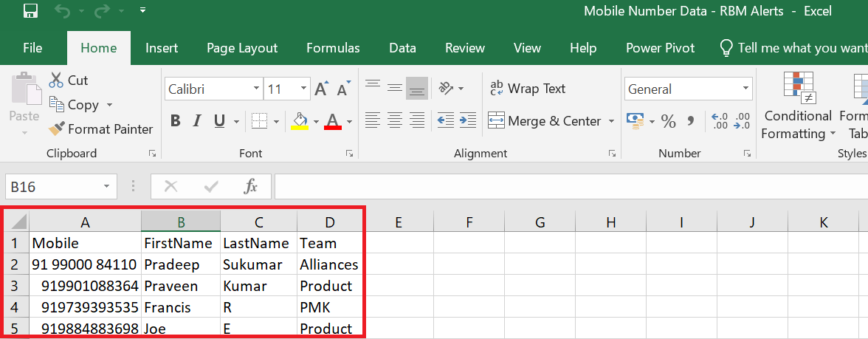Open the Merge & Center dropdown arrow
This screenshot has height=339, width=868.
pyautogui.click(x=611, y=121)
